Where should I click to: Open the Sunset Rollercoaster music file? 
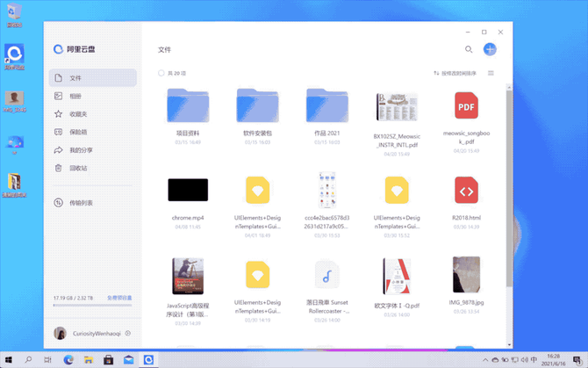tap(327, 276)
